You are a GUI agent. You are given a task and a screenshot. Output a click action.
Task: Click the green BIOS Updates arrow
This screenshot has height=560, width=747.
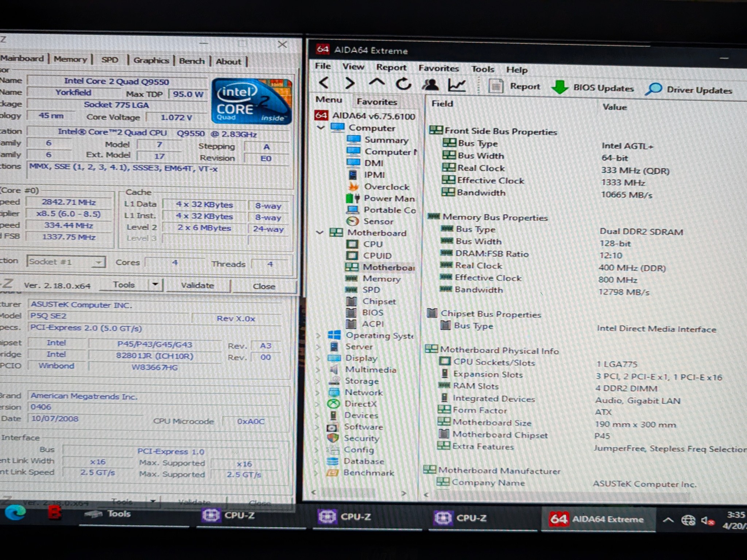[x=559, y=87]
